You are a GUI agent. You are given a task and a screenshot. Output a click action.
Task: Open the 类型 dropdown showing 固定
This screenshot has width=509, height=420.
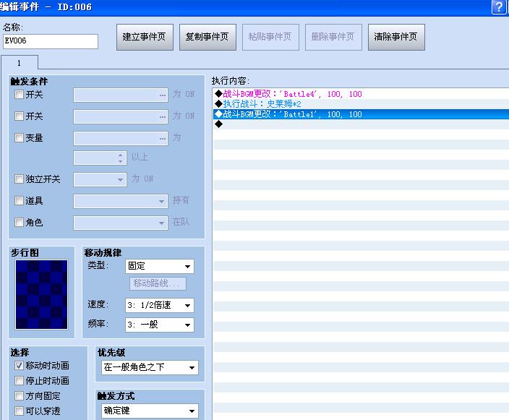[x=160, y=267]
